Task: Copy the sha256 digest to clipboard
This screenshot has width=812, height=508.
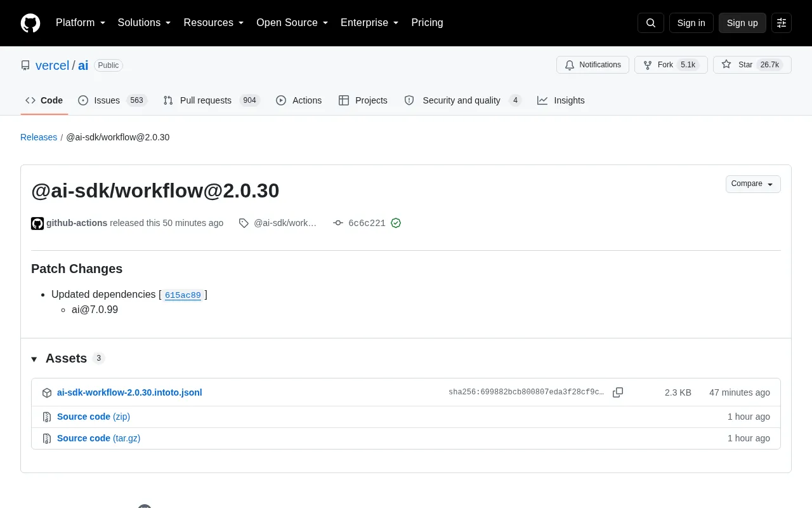Action: [618, 392]
